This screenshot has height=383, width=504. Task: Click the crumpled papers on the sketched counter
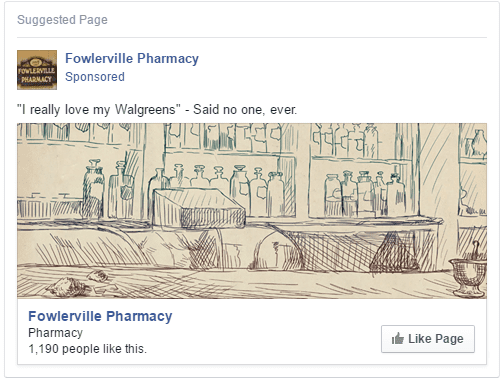[78, 283]
